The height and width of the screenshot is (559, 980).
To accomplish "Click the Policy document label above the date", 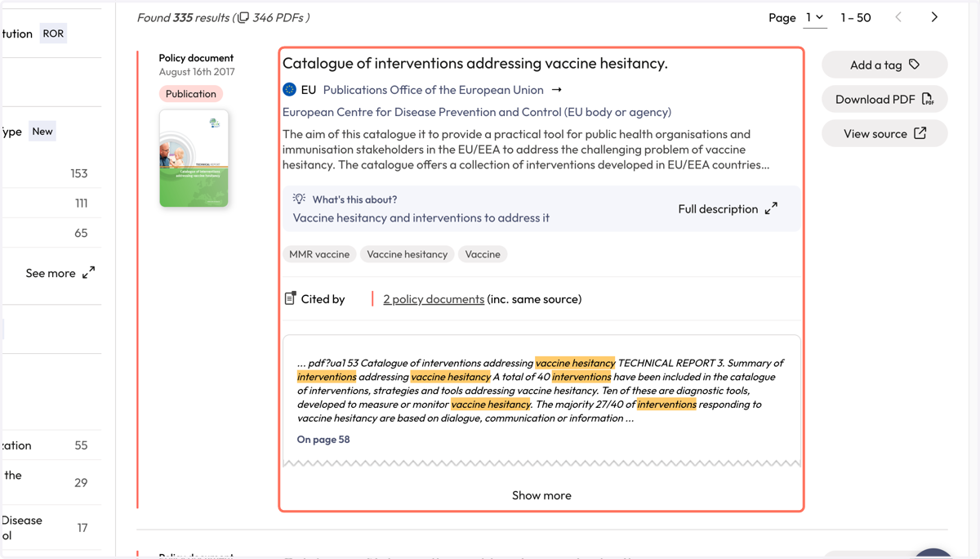I will click(196, 58).
